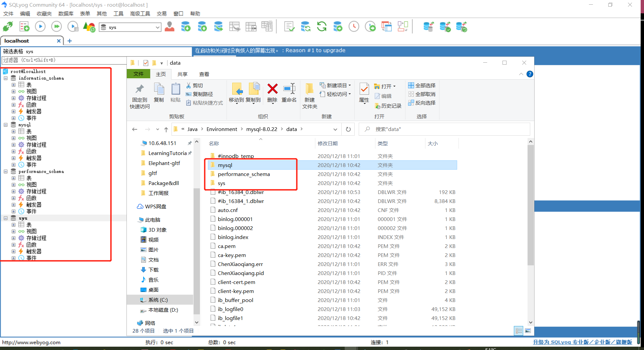Open a new database connection (plug icon)

click(x=8, y=26)
